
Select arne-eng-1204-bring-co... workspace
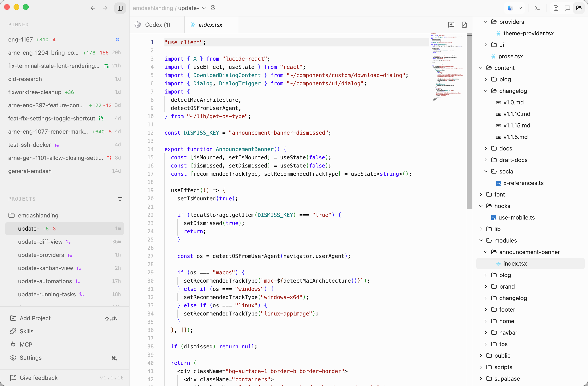(64, 53)
